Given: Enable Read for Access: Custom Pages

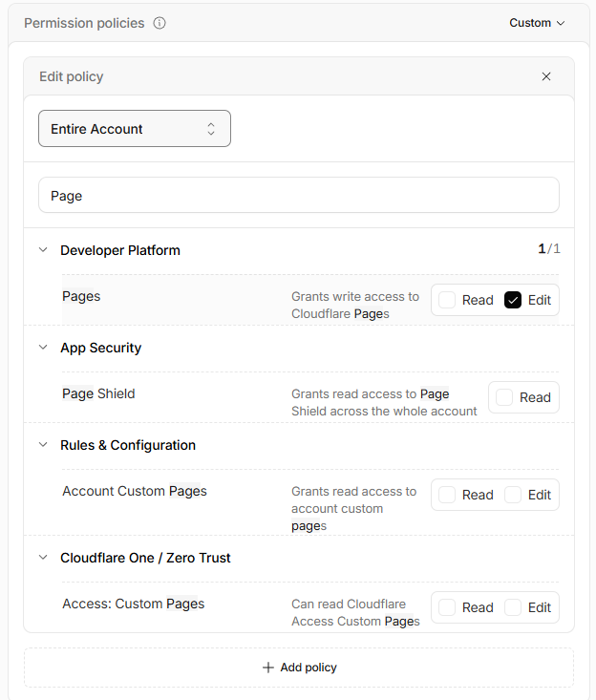Looking at the screenshot, I should [447, 607].
